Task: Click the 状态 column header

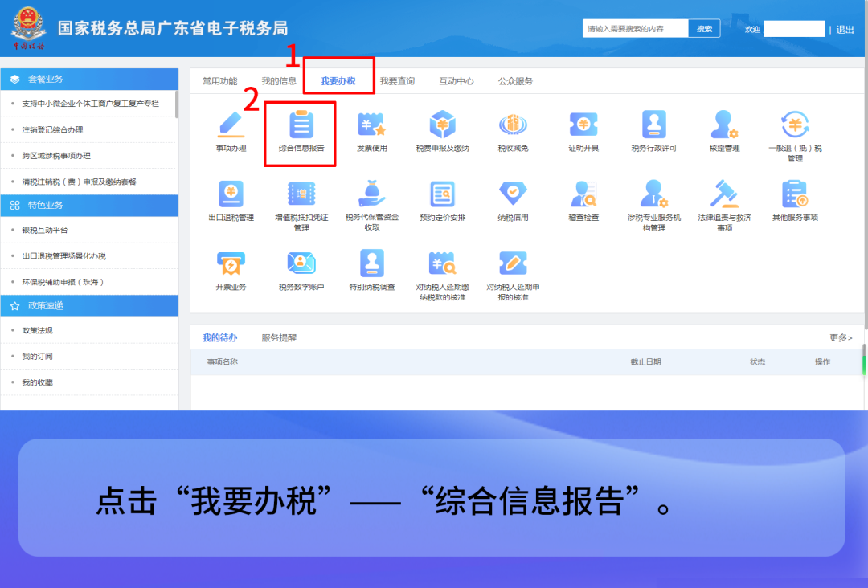Action: tap(757, 361)
